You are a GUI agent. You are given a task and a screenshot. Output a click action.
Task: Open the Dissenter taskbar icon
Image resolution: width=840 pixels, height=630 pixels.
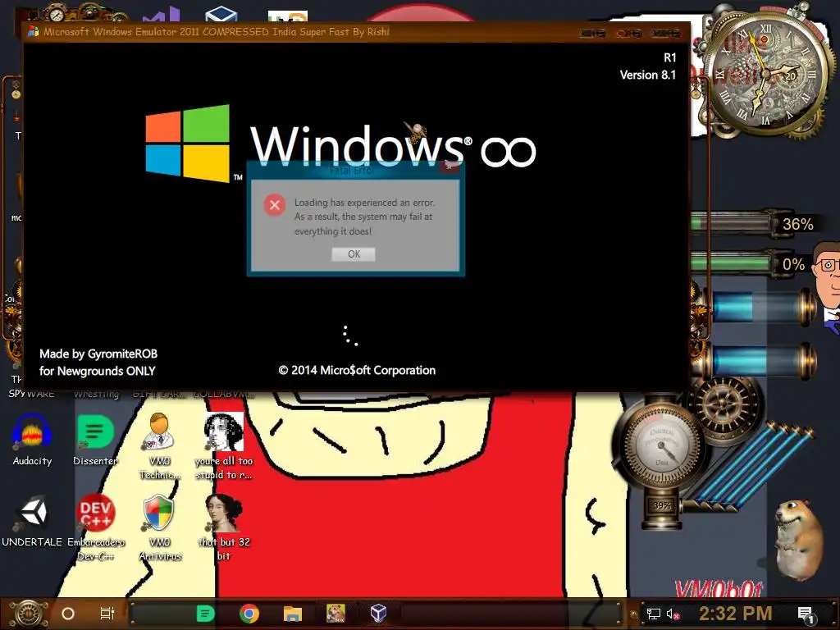point(206,614)
